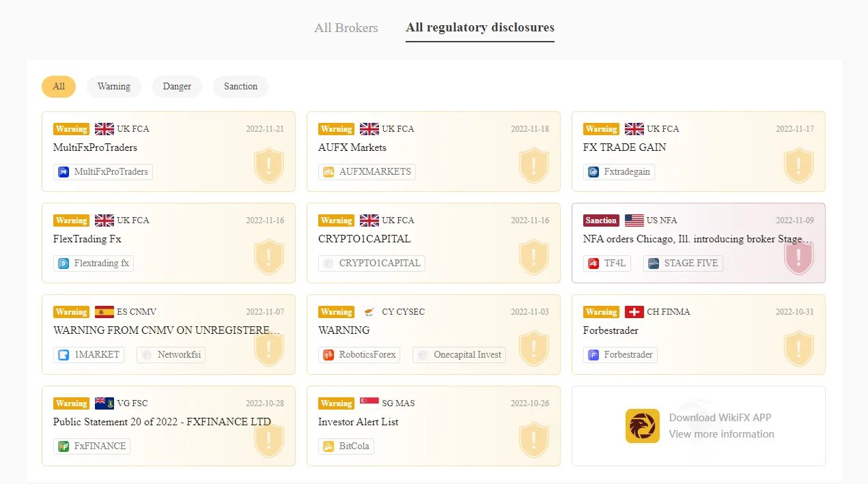
Task: Click the AUFXMARKETS broker logo icon
Action: (x=328, y=172)
